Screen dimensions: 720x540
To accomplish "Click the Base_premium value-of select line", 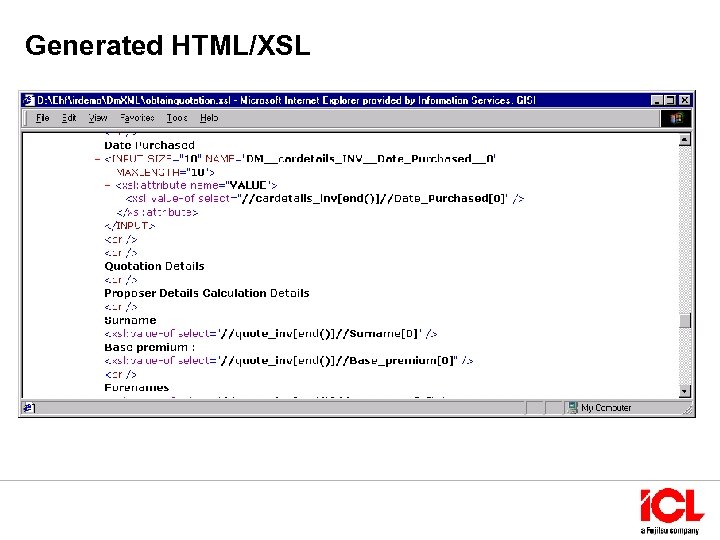I will coord(289,360).
